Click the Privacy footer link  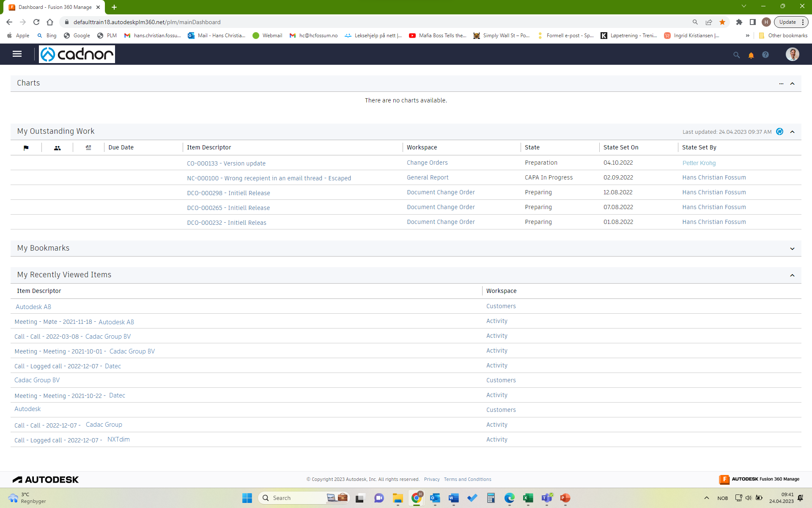tap(432, 479)
